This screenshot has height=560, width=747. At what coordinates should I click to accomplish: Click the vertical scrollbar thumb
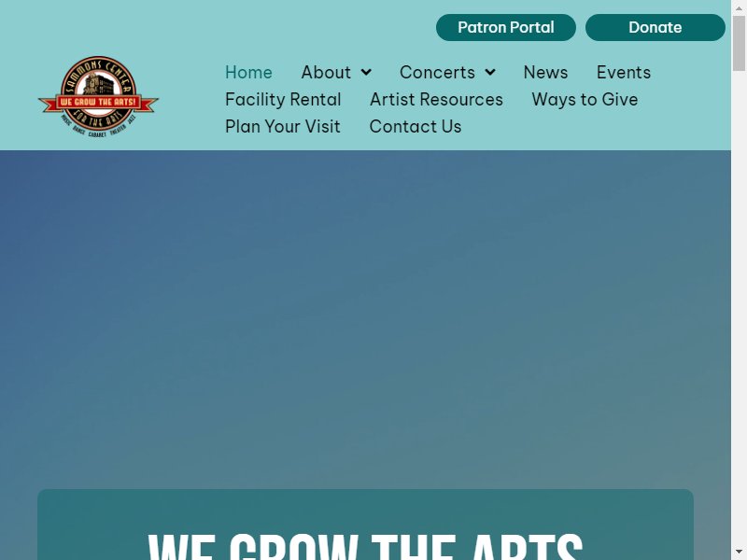(x=739, y=43)
